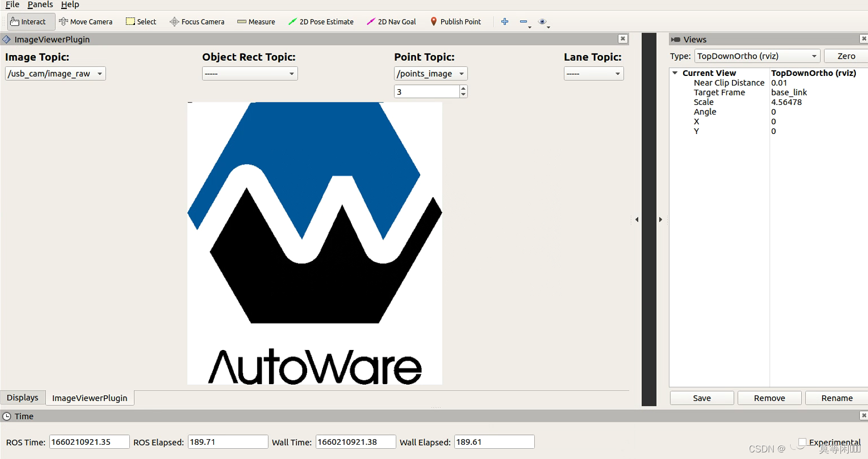
Task: Collapse panel using left splitter arrow
Action: point(637,220)
